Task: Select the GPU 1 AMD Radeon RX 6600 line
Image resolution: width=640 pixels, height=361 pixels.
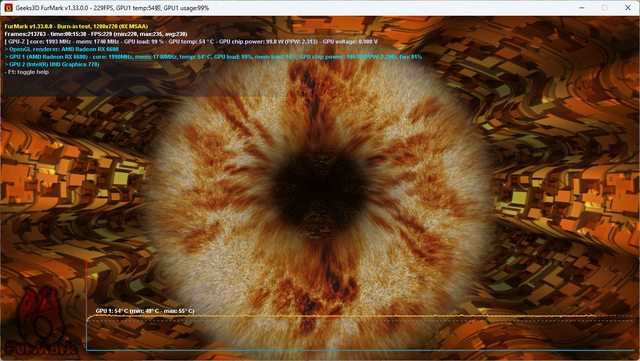Action: 213,57
